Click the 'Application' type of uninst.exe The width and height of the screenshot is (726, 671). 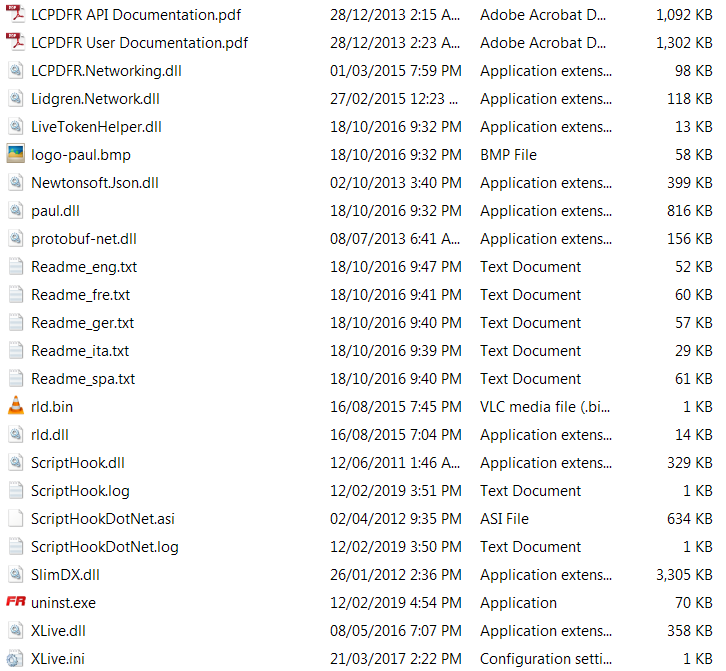519,603
